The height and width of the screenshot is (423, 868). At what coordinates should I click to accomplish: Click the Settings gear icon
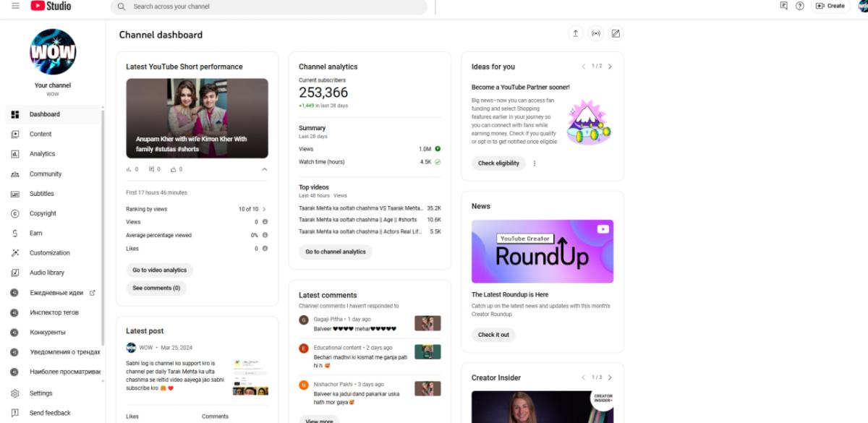pyautogui.click(x=15, y=393)
